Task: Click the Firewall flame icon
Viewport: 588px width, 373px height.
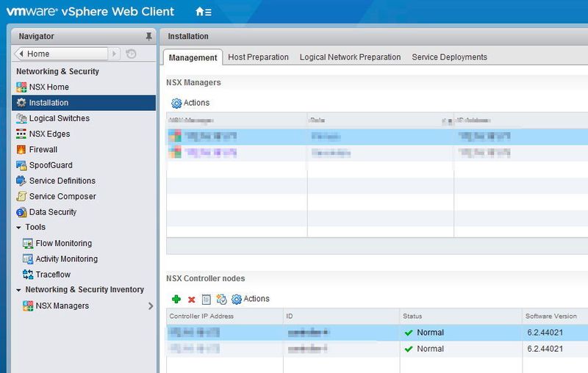Action: 21,150
